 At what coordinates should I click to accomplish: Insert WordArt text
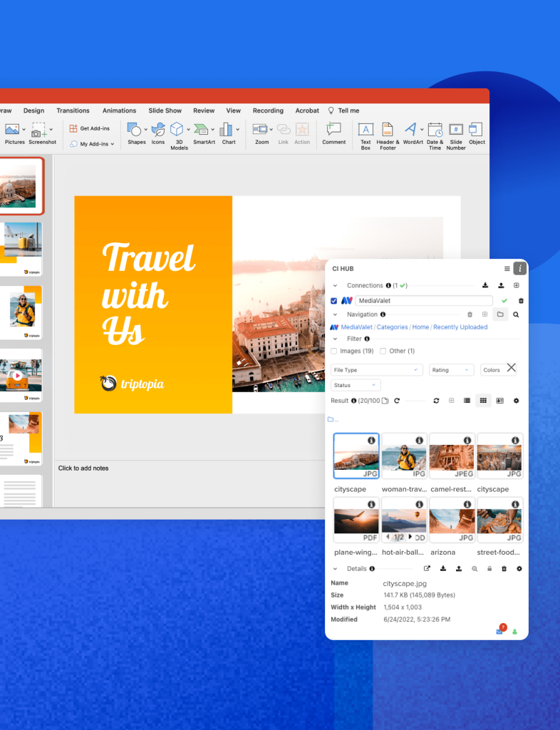click(413, 133)
